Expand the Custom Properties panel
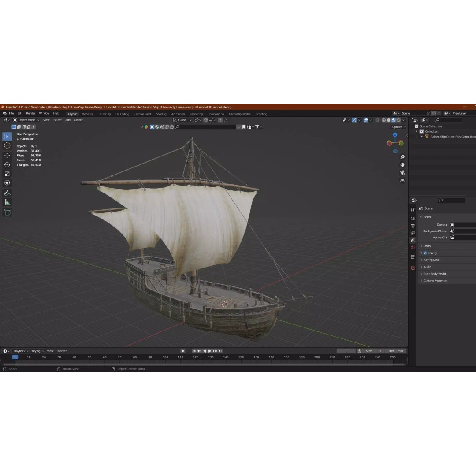 435,281
